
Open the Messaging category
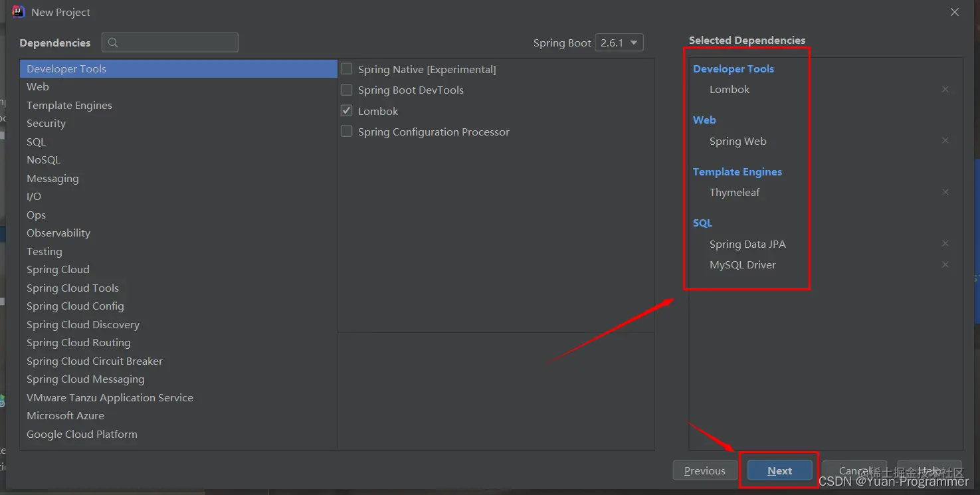click(x=179, y=178)
